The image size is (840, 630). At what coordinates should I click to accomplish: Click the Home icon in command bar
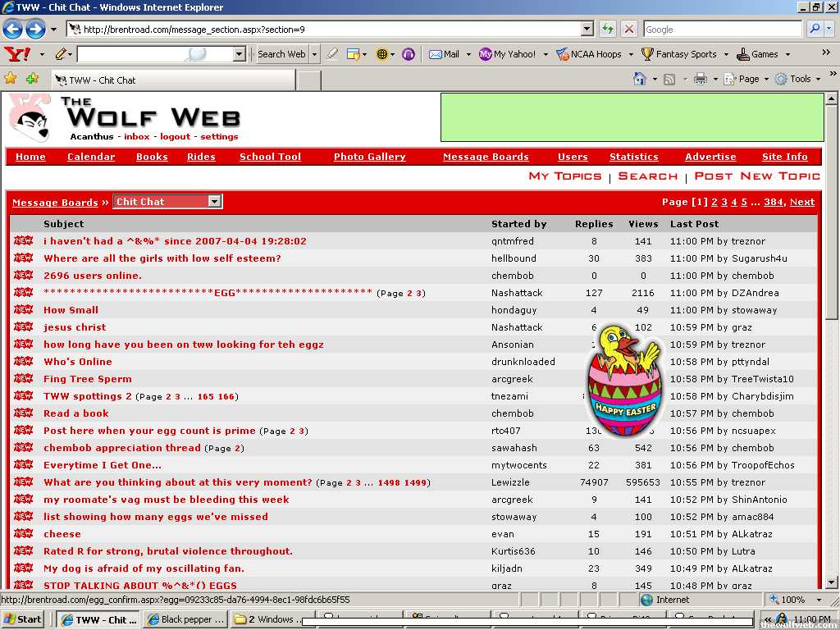(640, 79)
